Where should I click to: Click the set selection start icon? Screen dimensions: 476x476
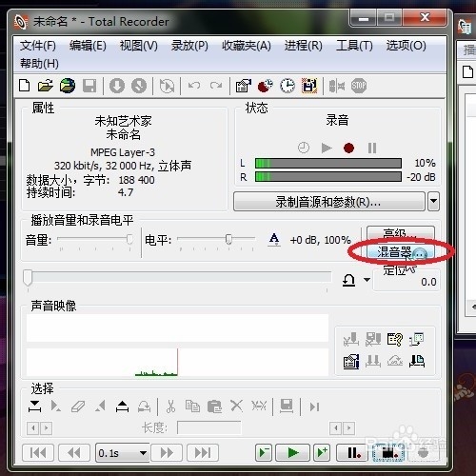(x=34, y=407)
